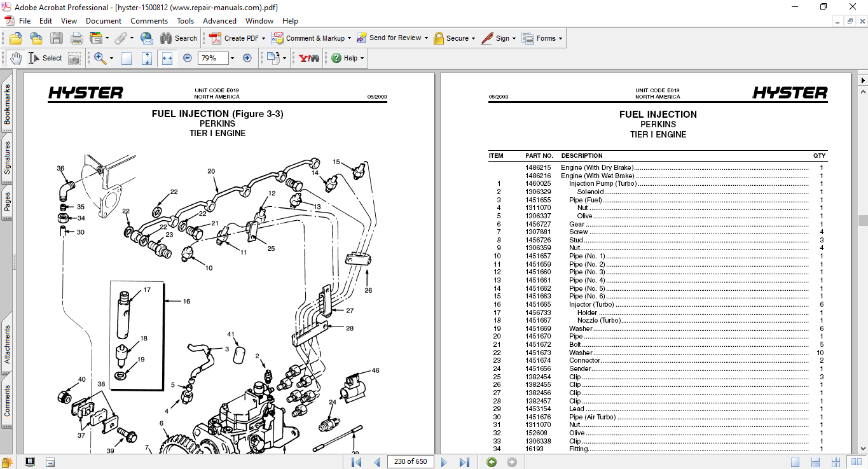Click the page number field
Image resolution: width=868 pixels, height=469 pixels.
tap(410, 462)
